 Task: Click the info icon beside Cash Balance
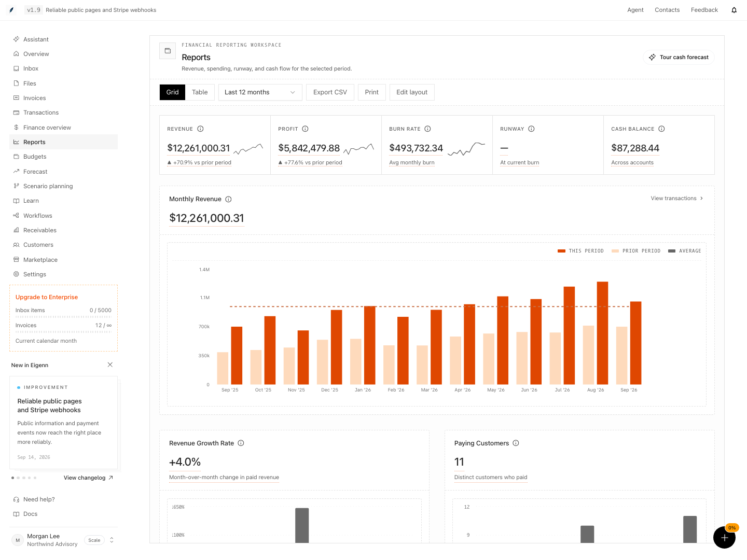[661, 129]
